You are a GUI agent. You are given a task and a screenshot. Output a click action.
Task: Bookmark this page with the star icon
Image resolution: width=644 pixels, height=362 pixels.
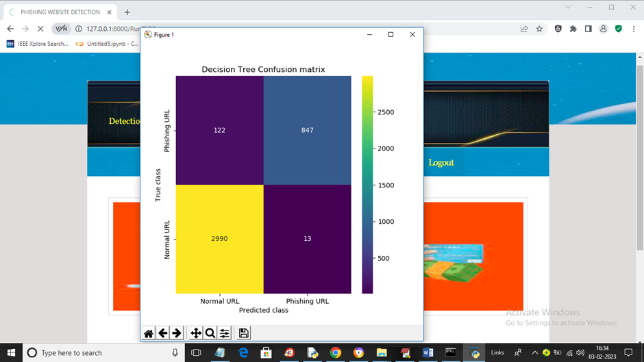(539, 29)
